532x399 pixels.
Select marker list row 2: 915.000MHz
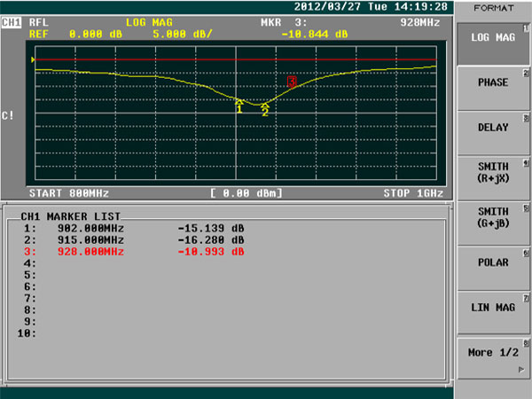(x=134, y=240)
